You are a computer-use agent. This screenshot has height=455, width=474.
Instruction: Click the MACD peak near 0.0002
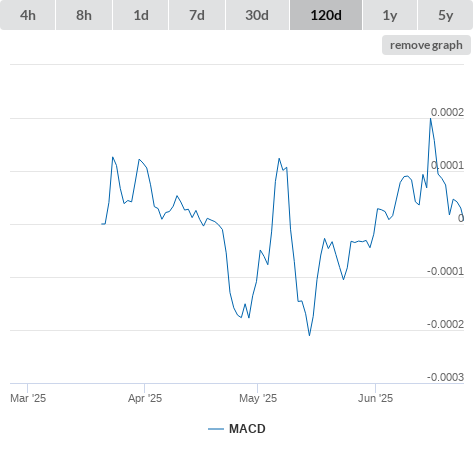pyautogui.click(x=431, y=119)
